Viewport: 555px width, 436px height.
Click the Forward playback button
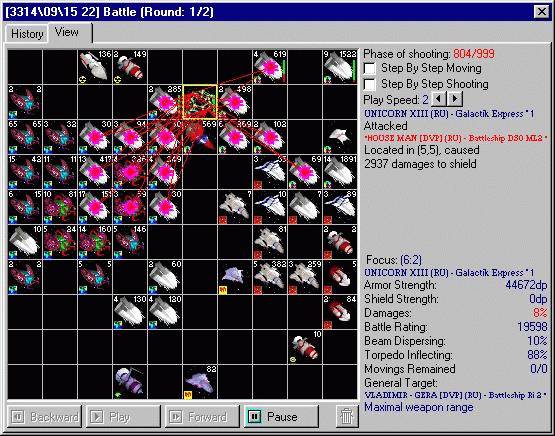click(202, 417)
